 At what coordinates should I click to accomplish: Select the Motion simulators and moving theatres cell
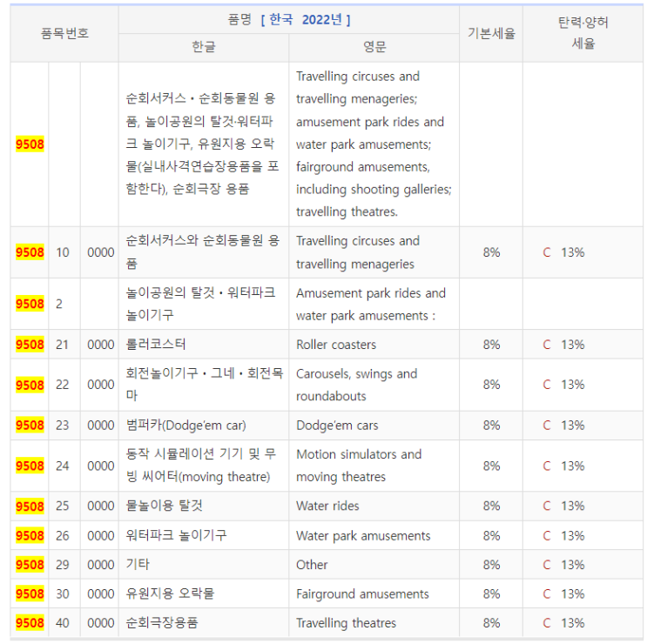358,466
